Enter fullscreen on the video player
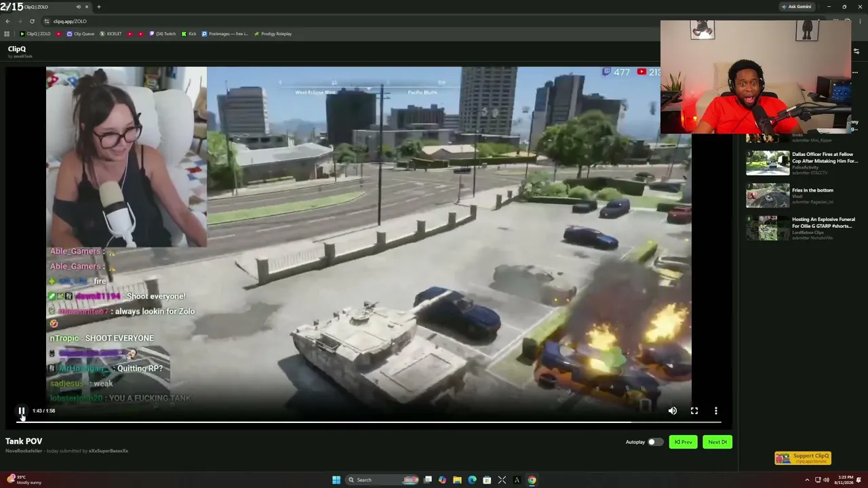Screen dimensions: 868x488 coord(694,411)
